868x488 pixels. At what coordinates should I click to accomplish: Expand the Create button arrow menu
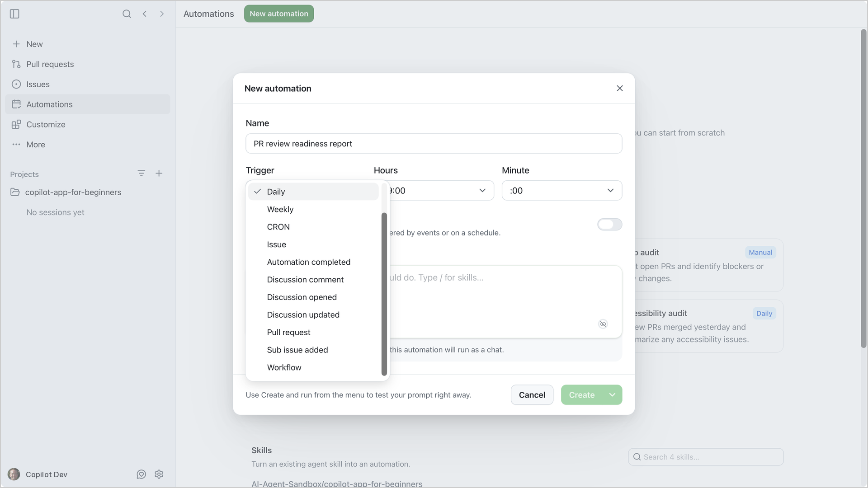(x=612, y=395)
